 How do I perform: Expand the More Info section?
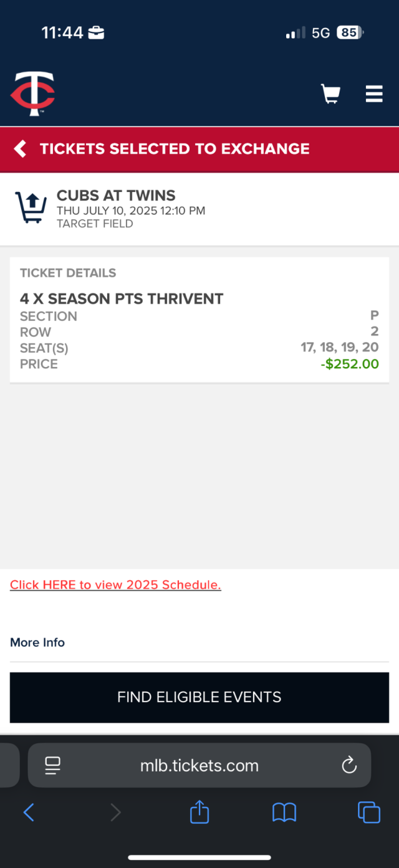(x=37, y=642)
